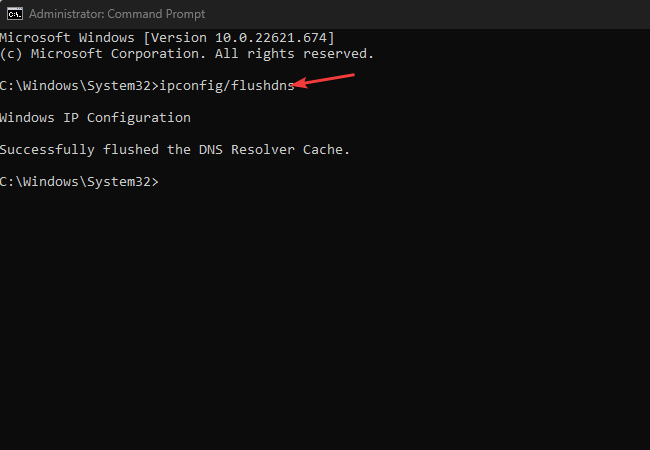Click the last empty 'C:\Windows\System32>' prompt
This screenshot has height=450, width=650.
click(79, 182)
